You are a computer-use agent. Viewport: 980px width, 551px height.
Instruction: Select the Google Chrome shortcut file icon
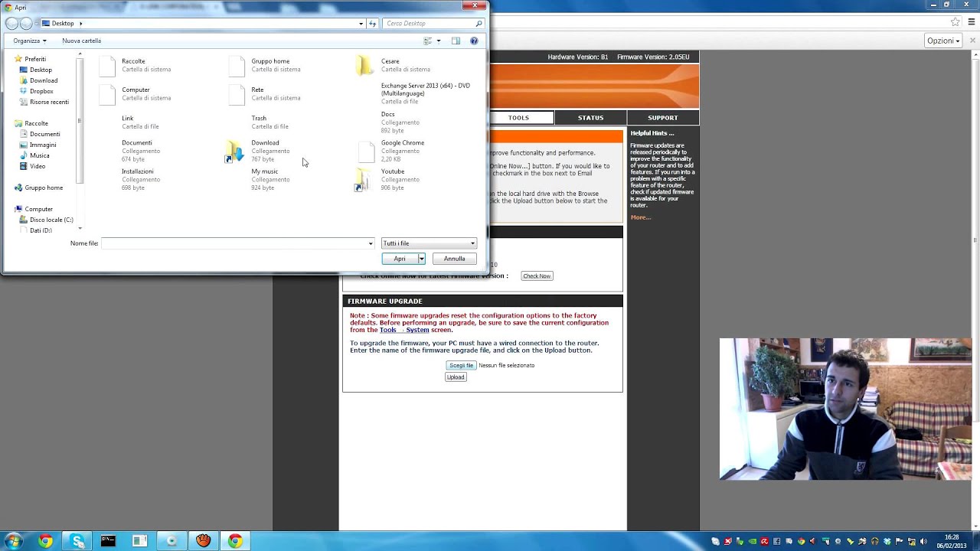pyautogui.click(x=367, y=152)
